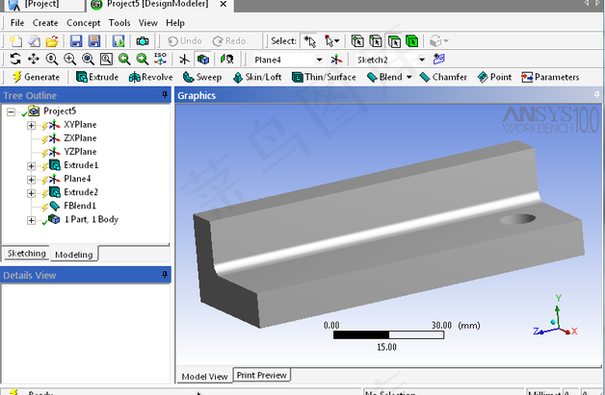Open the Blend dropdown

click(409, 77)
